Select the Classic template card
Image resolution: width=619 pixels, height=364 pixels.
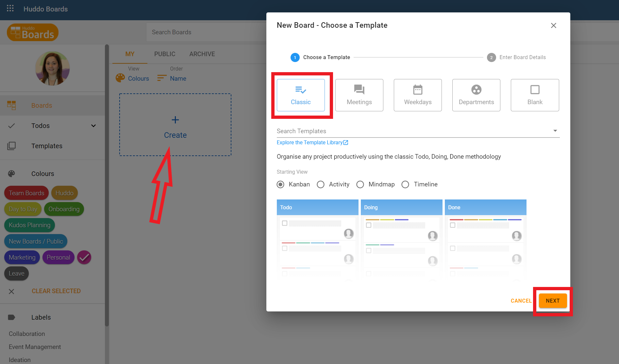click(x=301, y=95)
